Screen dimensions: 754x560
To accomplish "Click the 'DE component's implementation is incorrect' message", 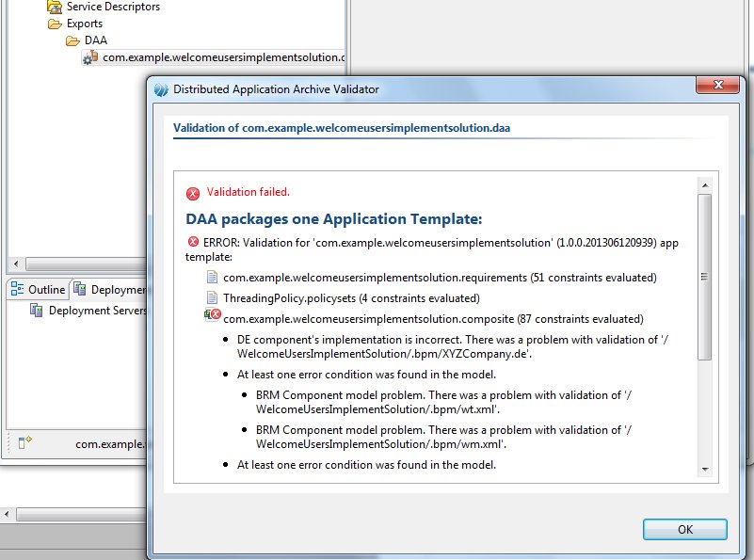I will click(453, 346).
